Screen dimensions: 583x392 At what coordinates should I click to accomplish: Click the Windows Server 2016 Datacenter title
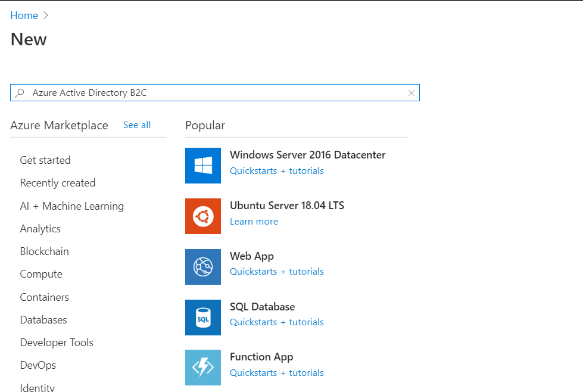tap(307, 155)
